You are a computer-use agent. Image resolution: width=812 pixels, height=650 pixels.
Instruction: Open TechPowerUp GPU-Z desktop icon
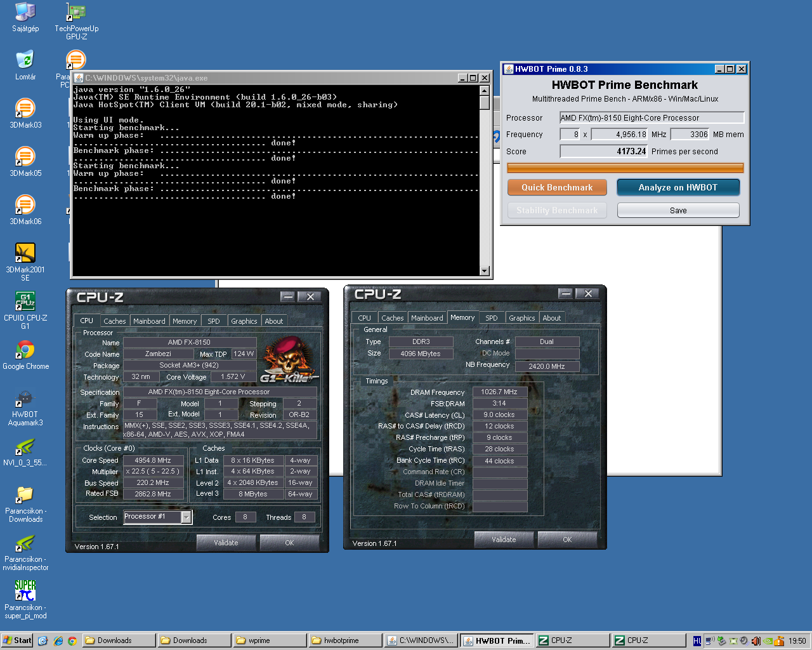76,21
